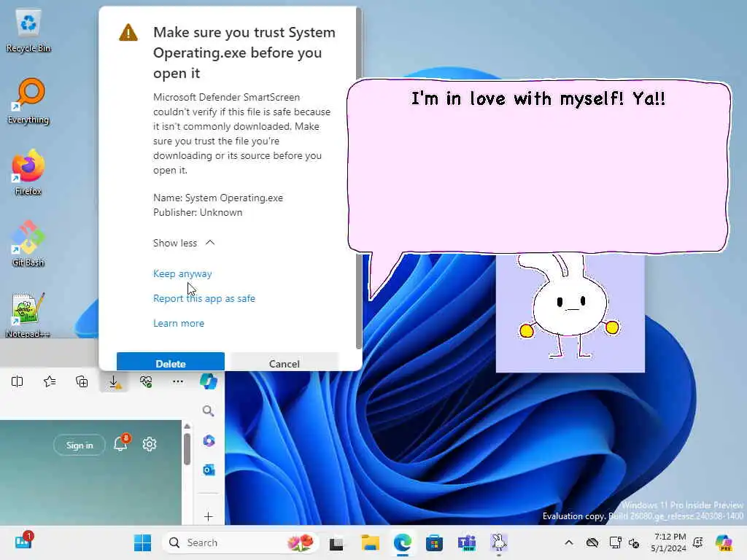Open Edge Favorites star icon
This screenshot has width=747, height=560.
click(50, 381)
